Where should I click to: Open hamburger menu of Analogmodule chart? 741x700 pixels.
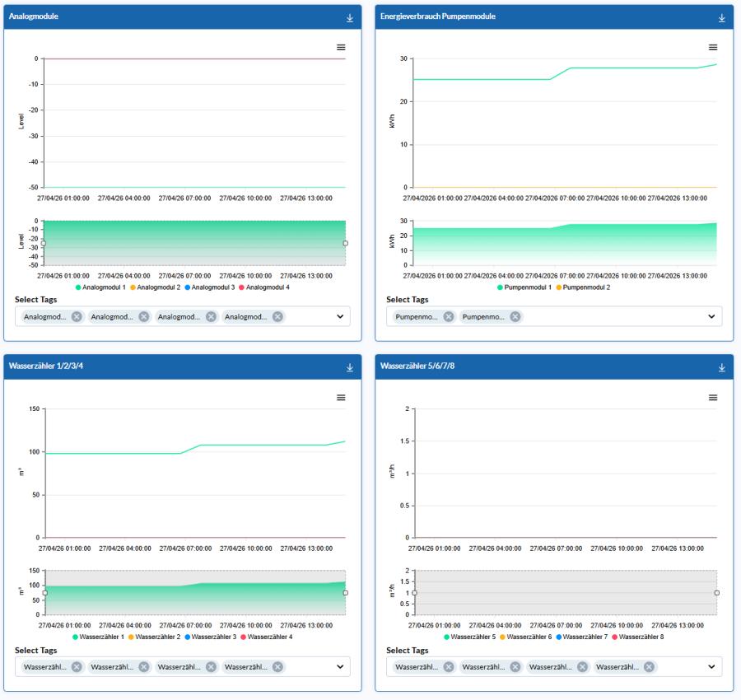pos(341,48)
